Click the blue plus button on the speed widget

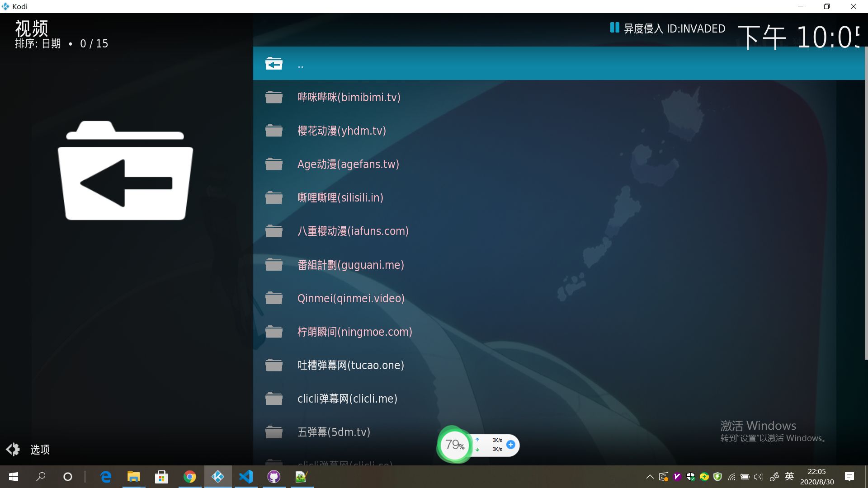coord(511,445)
